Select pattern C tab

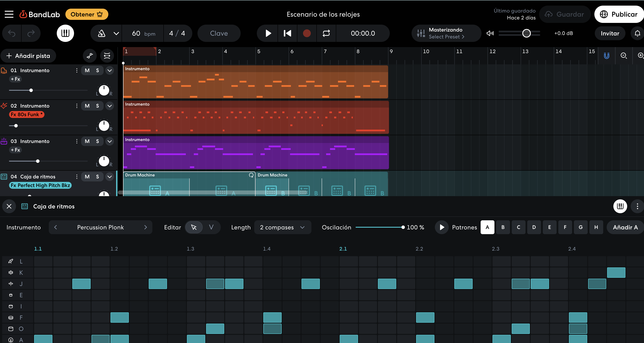click(x=518, y=227)
